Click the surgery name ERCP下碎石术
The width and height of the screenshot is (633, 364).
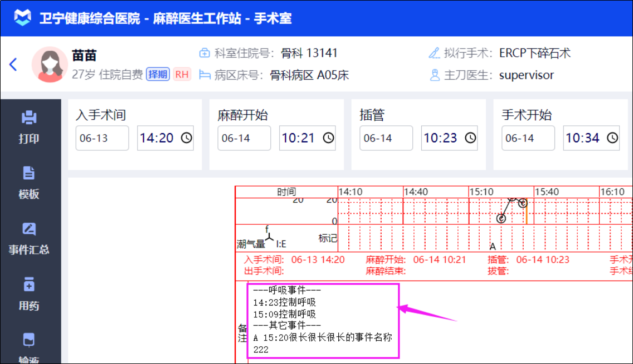coord(535,53)
